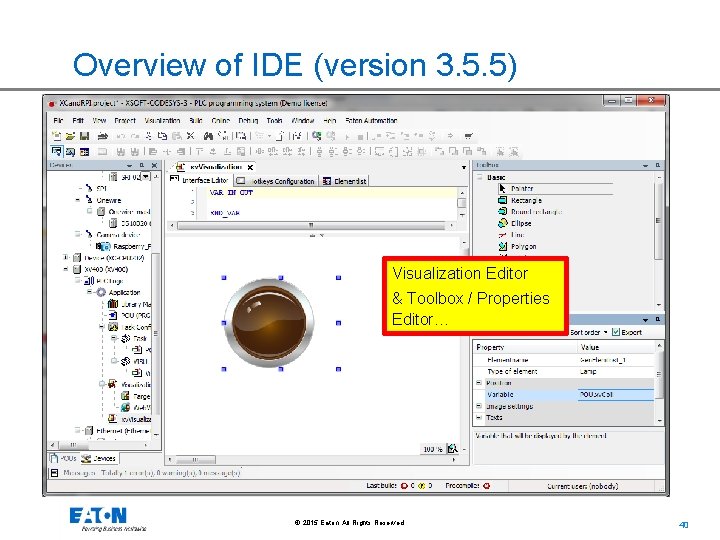720x540 pixels.
Task: Click the zoom fit icon beside 100 %
Action: tap(452, 449)
